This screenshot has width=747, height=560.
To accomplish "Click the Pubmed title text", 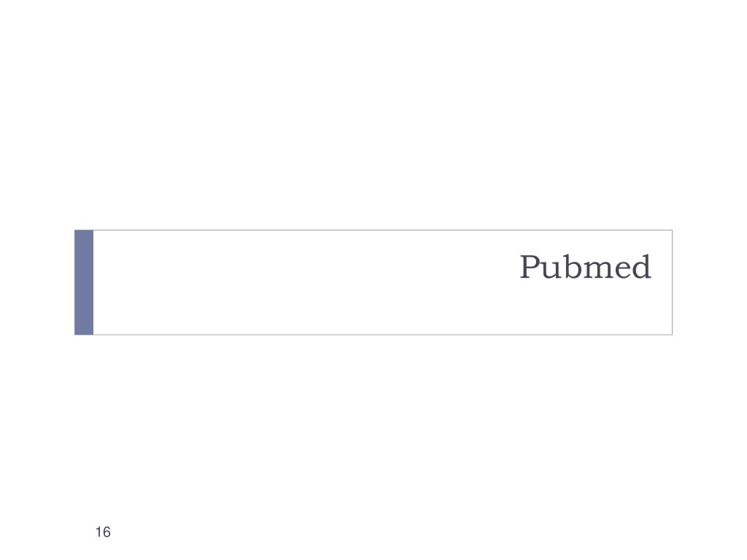I will click(585, 267).
